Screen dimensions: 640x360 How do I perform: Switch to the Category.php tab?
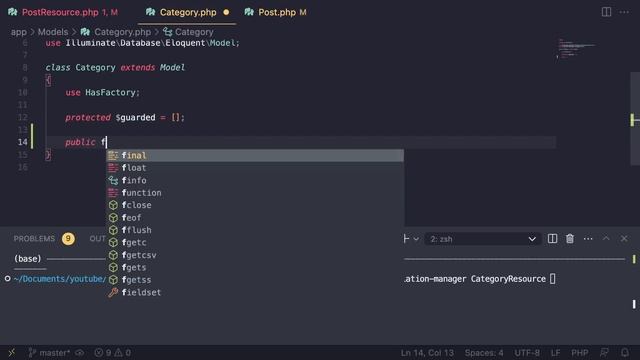point(187,12)
